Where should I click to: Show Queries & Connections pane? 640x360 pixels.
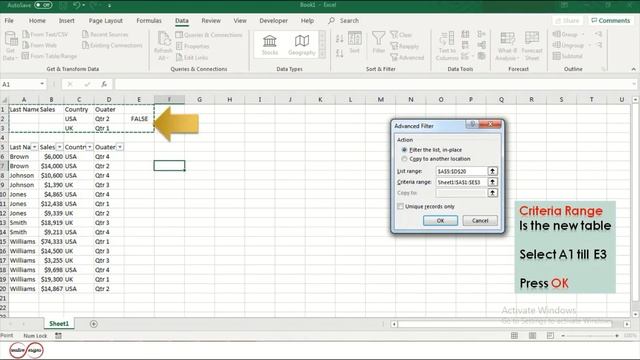coord(209,35)
